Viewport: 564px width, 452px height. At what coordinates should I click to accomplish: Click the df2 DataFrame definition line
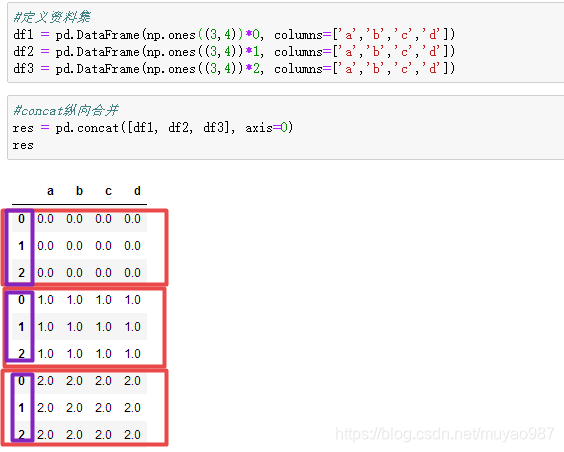pos(234,52)
